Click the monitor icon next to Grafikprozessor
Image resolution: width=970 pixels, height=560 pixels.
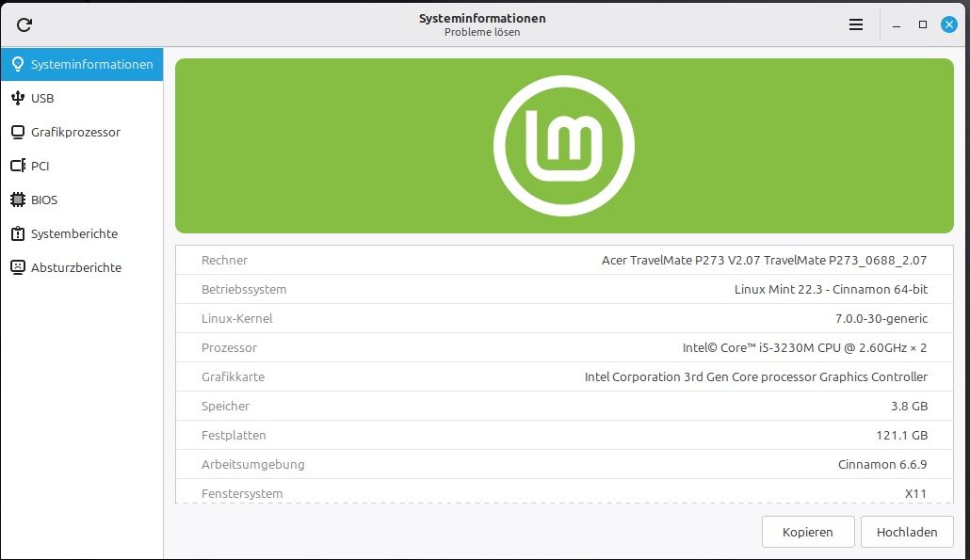coord(18,133)
